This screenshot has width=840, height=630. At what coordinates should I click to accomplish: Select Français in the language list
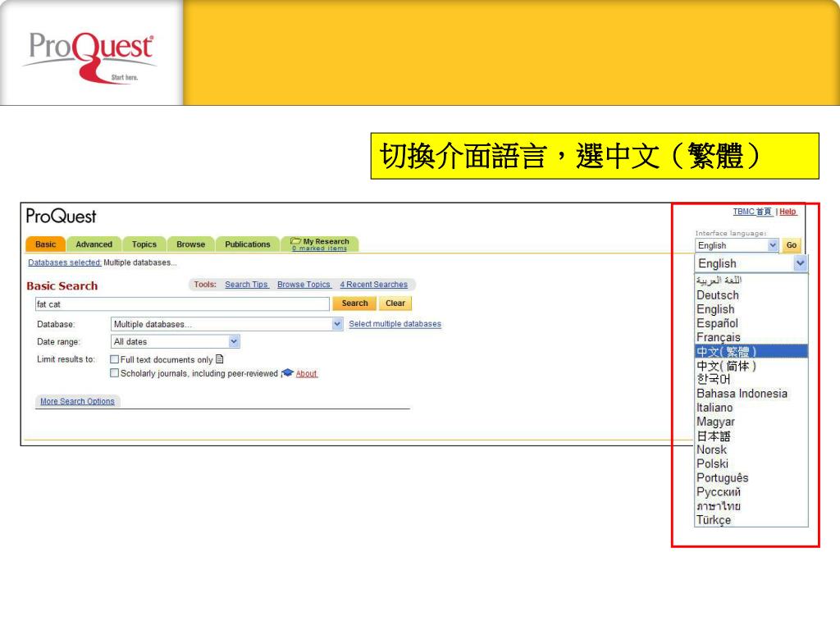pyautogui.click(x=751, y=337)
